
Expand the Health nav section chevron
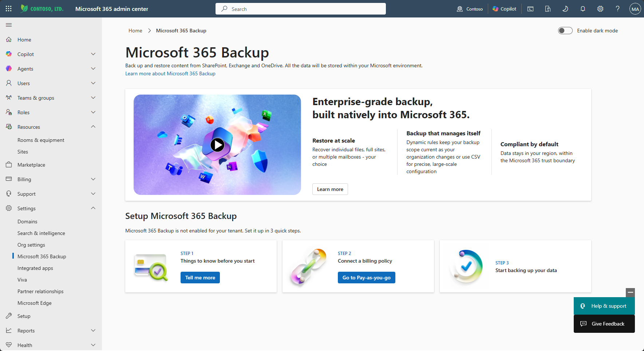pos(93,345)
